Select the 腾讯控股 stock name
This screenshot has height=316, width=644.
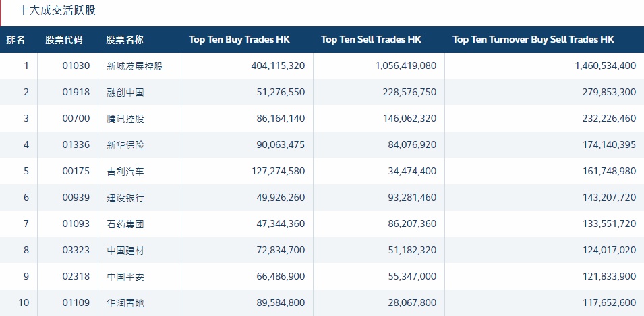(125, 119)
